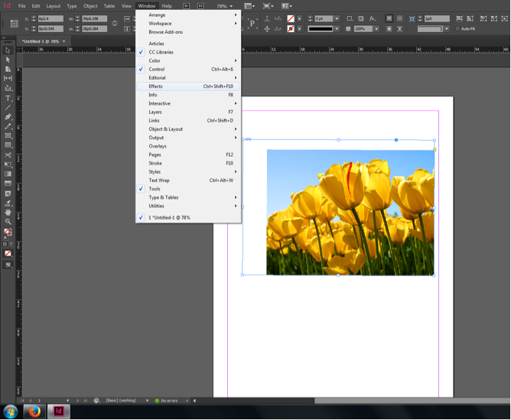Select the Note tool
The height and width of the screenshot is (420, 511).
[8, 194]
